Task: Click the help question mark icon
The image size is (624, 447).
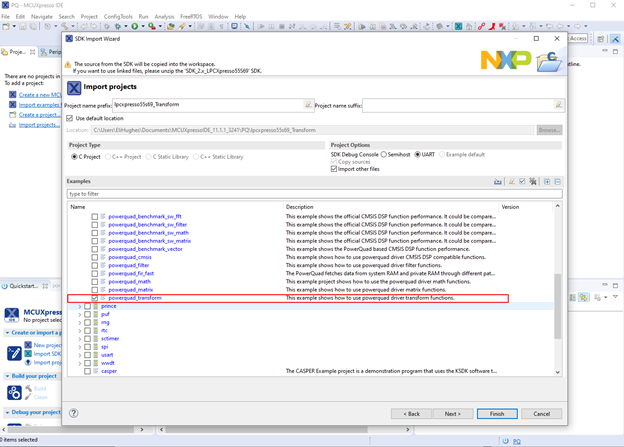Action: (74, 413)
